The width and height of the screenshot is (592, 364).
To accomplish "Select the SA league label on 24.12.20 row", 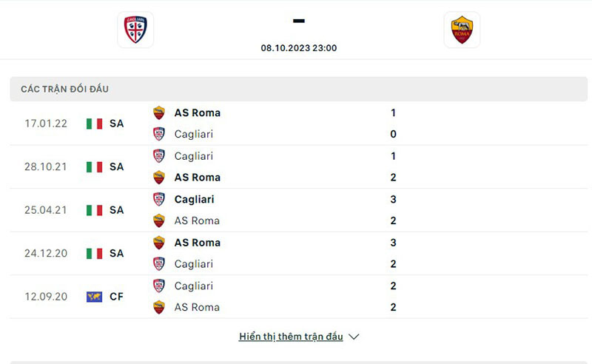I will 116,253.
